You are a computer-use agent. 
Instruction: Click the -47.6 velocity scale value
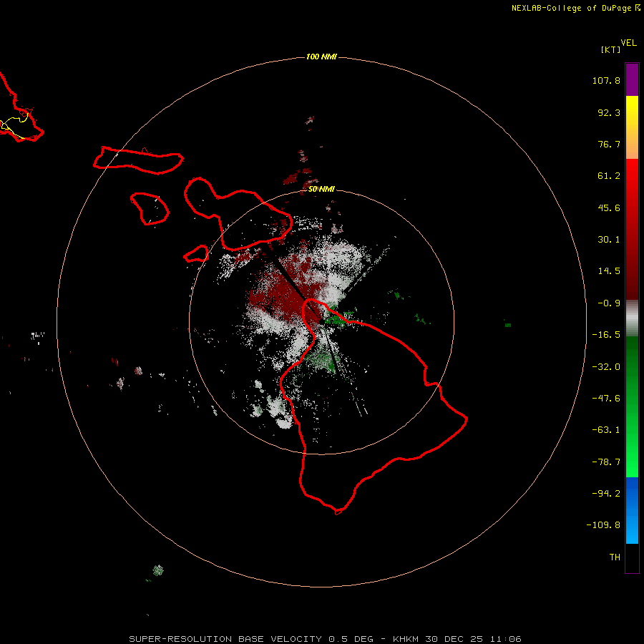coord(606,399)
